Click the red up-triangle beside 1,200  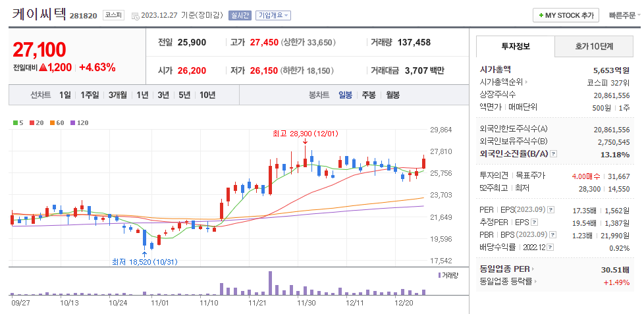(x=43, y=68)
